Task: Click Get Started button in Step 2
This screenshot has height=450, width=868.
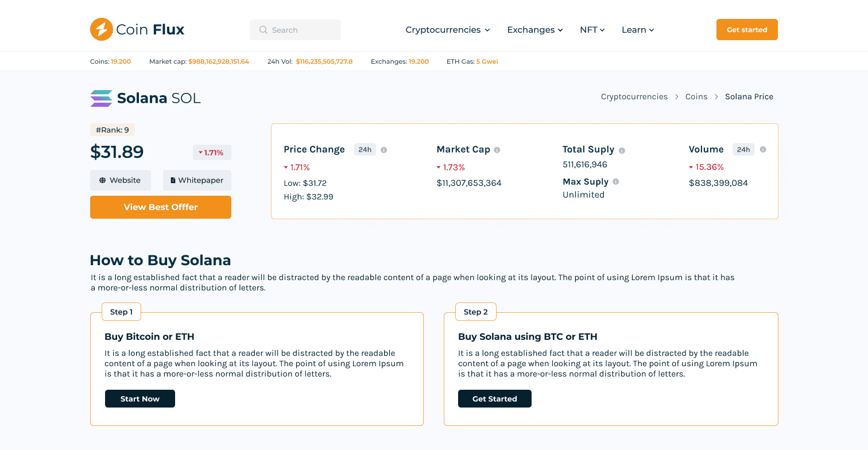Action: click(495, 399)
